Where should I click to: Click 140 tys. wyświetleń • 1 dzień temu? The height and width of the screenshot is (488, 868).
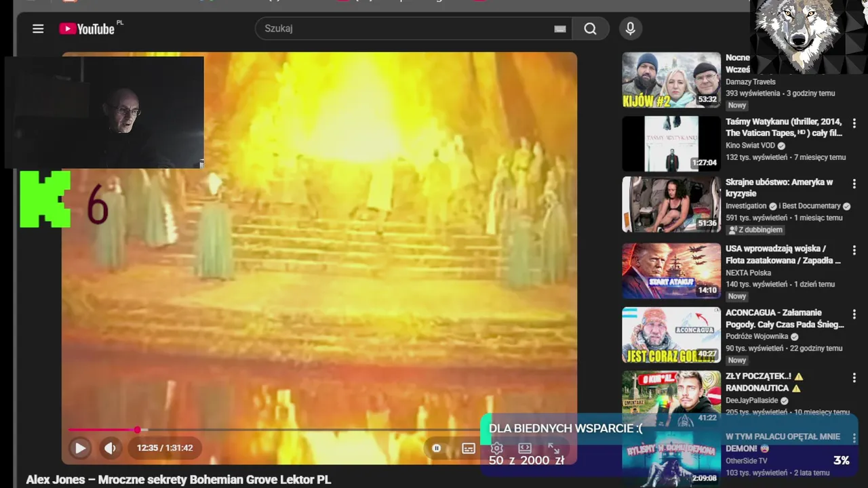780,285
